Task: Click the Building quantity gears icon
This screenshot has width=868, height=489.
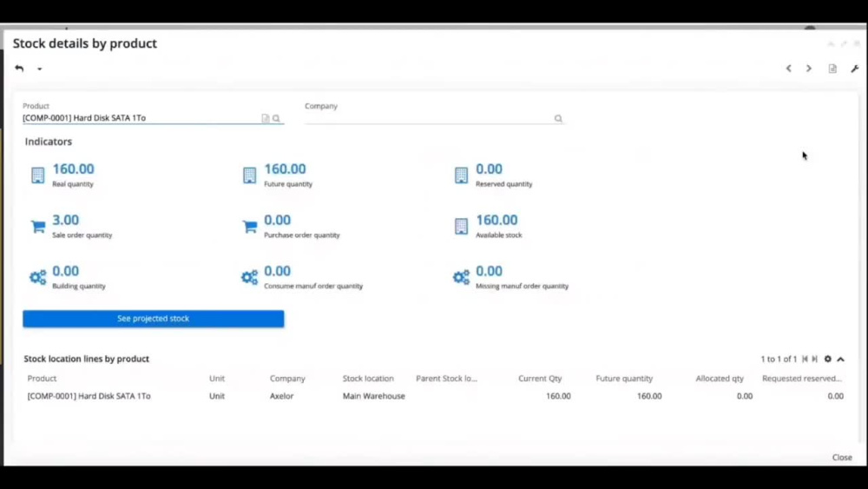Action: point(37,277)
